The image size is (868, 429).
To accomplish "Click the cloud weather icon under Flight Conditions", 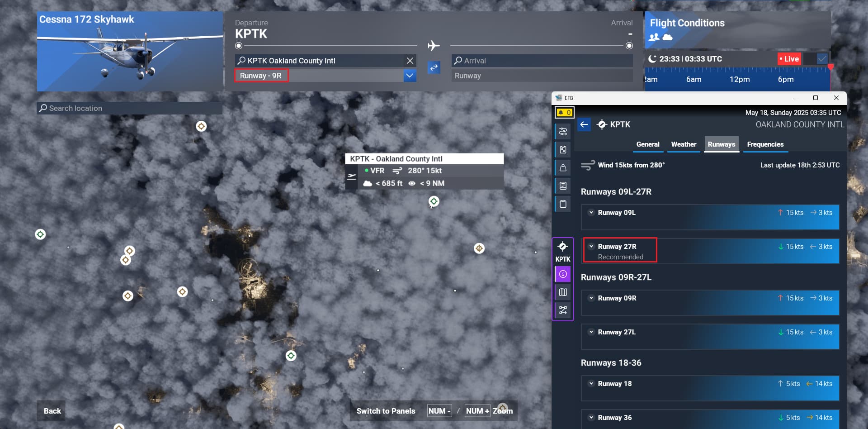I will click(x=667, y=37).
